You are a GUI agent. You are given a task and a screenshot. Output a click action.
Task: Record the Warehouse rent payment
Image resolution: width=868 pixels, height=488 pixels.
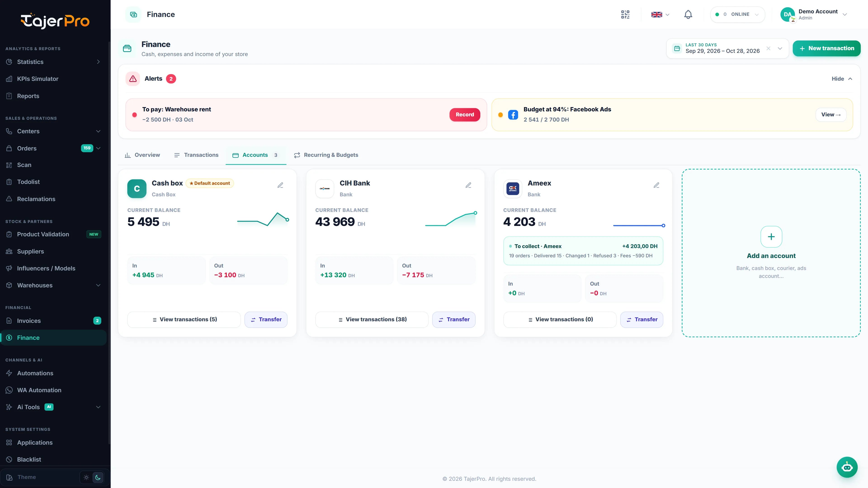465,115
